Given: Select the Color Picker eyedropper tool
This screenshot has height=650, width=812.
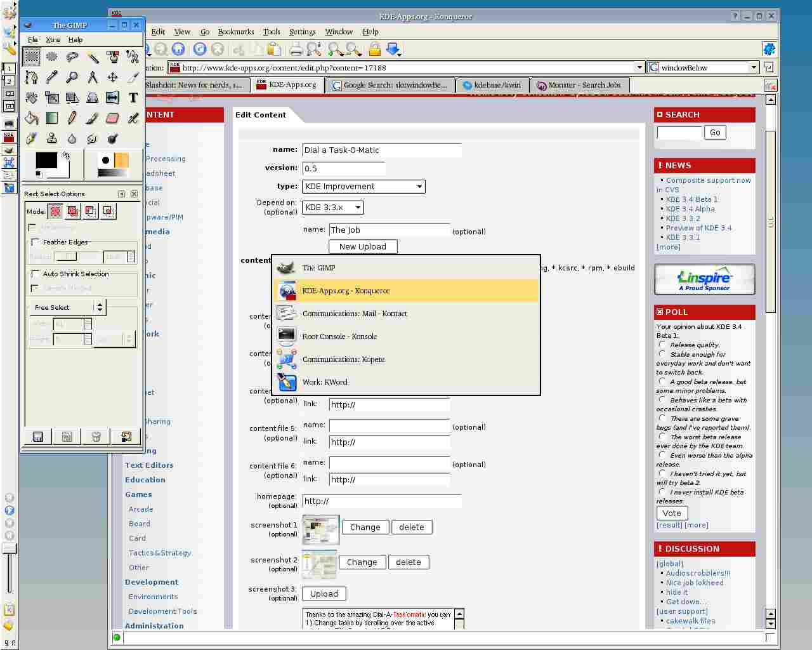Looking at the screenshot, I should click(52, 77).
